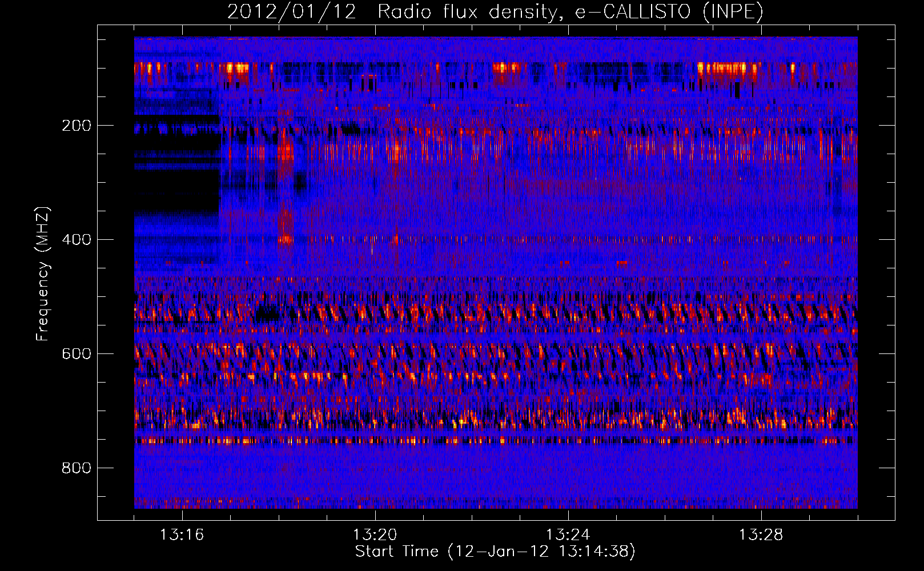Click the 600 frequency tick label

coord(77,354)
